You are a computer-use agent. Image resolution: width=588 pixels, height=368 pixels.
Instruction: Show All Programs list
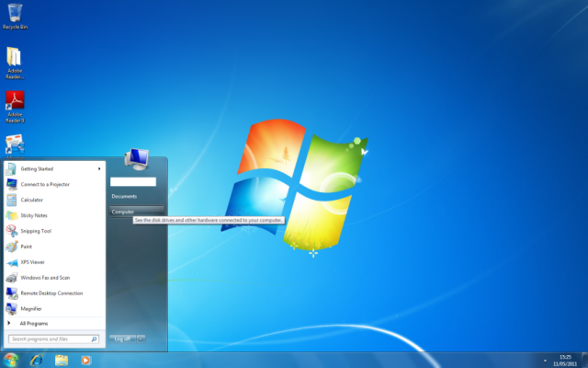(54, 323)
